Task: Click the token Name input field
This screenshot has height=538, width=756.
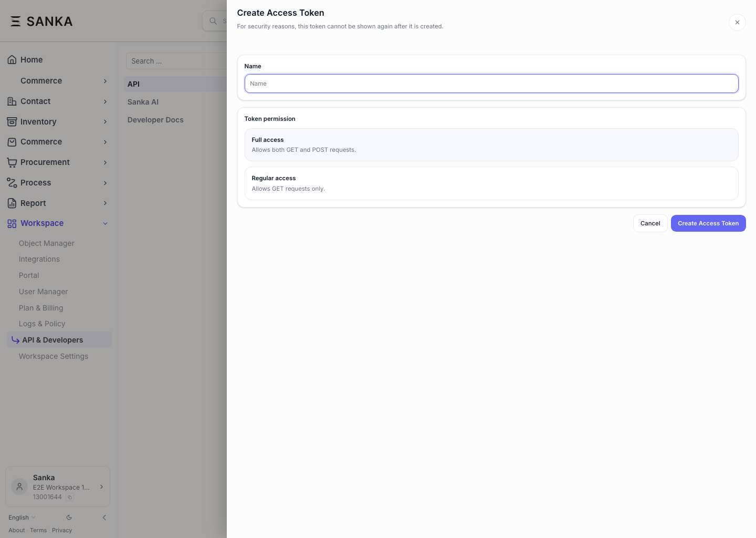Action: [491, 83]
